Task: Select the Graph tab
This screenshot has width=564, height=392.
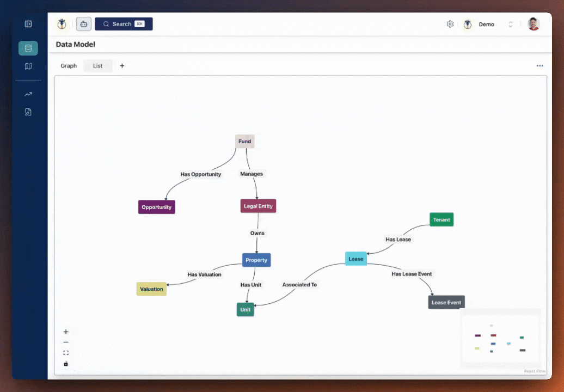Action: (69, 65)
